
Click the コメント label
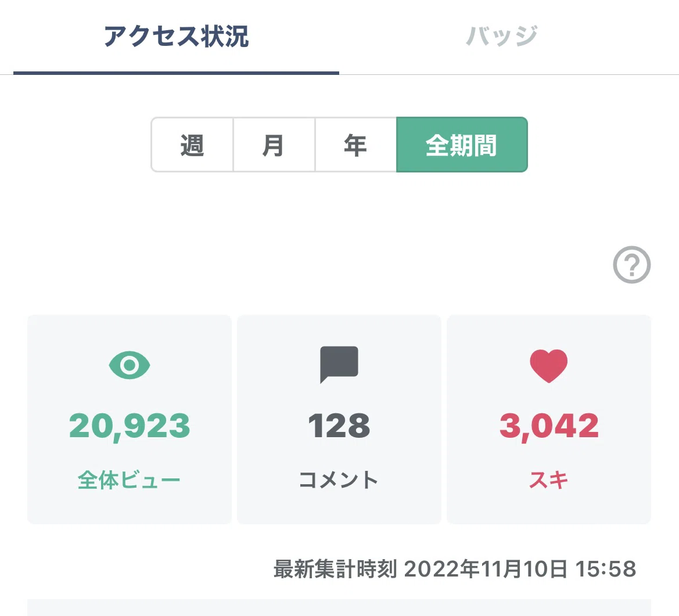point(339,480)
